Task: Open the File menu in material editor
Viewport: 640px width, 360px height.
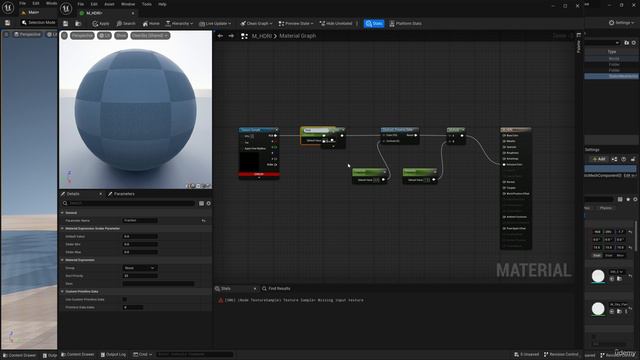Action: point(81,4)
